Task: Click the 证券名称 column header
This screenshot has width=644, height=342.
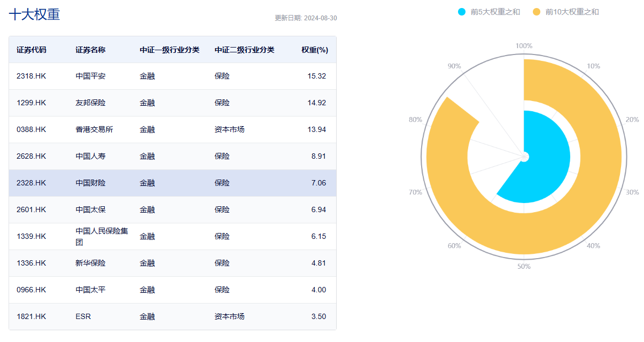Action: [90, 50]
